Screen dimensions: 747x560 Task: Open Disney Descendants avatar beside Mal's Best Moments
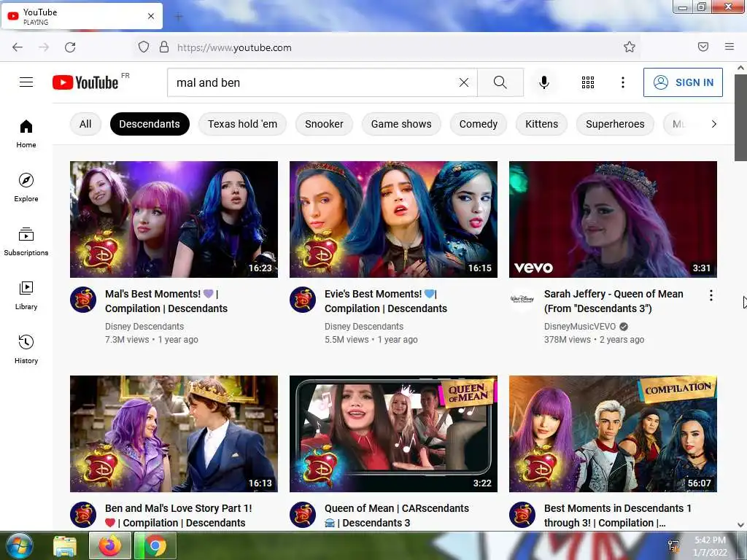click(83, 300)
